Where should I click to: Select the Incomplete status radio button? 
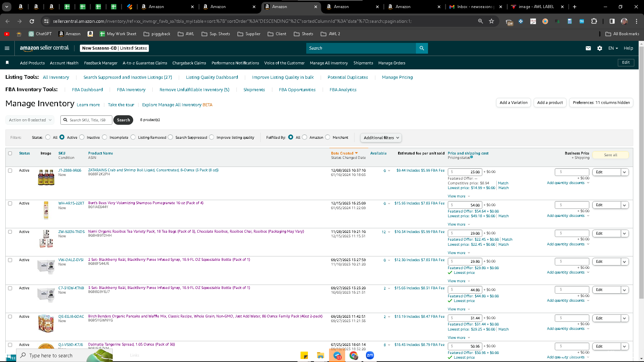click(x=105, y=137)
